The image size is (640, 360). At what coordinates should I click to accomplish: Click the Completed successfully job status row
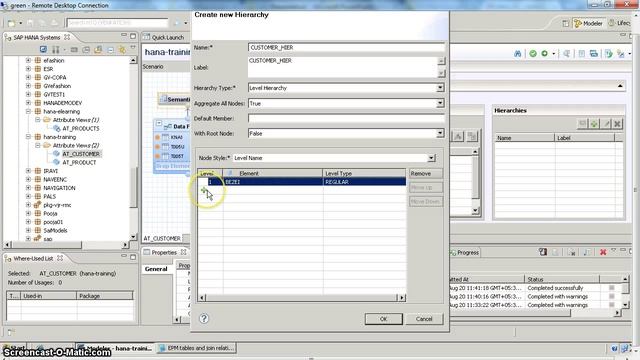pyautogui.click(x=556, y=288)
